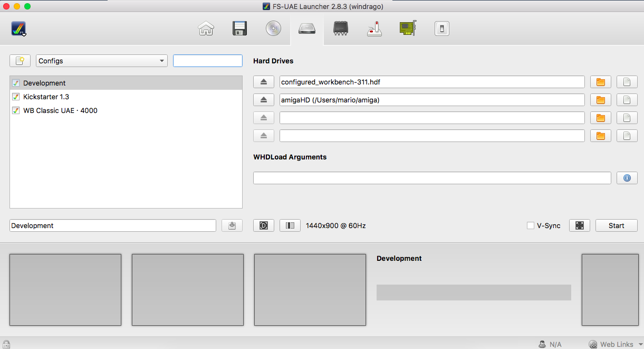Click the fourth hard drive slot's empty field
The height and width of the screenshot is (349, 644).
point(432,136)
